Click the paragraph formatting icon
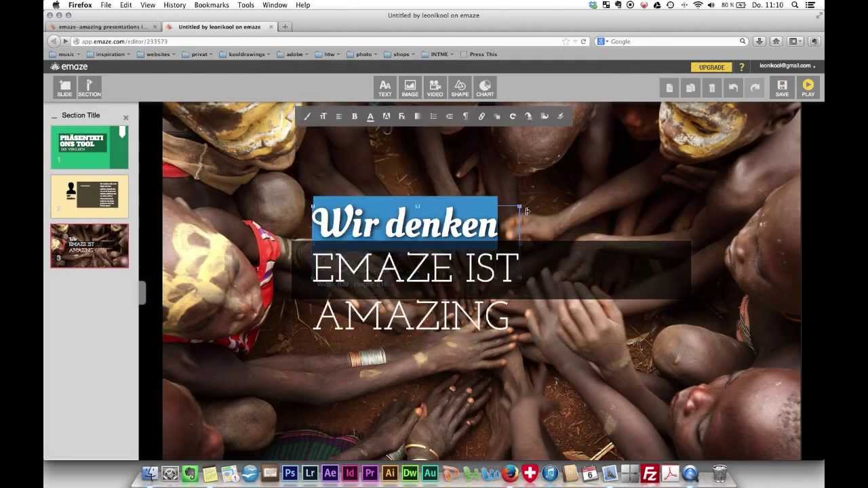The height and width of the screenshot is (488, 868). coord(465,117)
